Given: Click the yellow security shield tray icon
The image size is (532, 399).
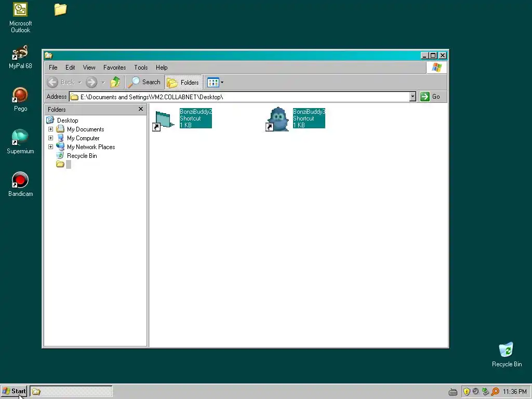Looking at the screenshot, I should point(467,392).
